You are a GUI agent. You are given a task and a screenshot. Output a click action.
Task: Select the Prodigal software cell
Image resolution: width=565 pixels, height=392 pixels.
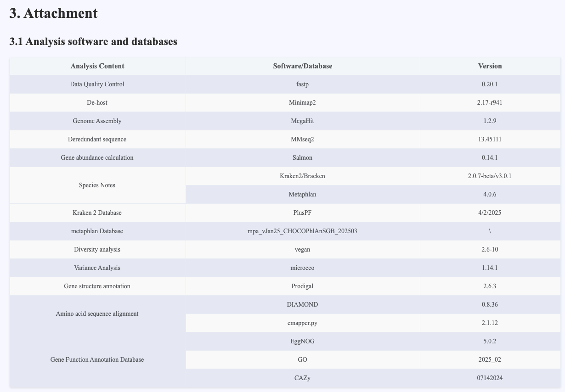[302, 286]
